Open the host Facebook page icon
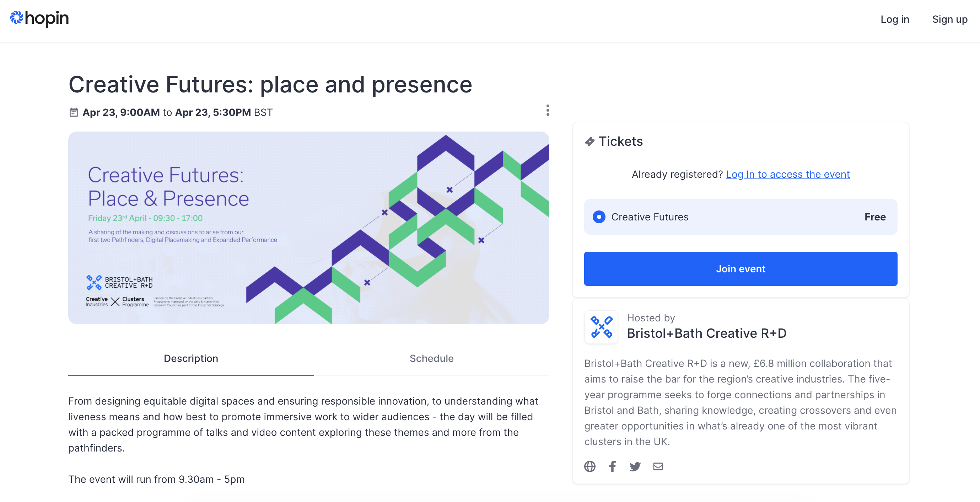This screenshot has width=980, height=502. pos(612,466)
